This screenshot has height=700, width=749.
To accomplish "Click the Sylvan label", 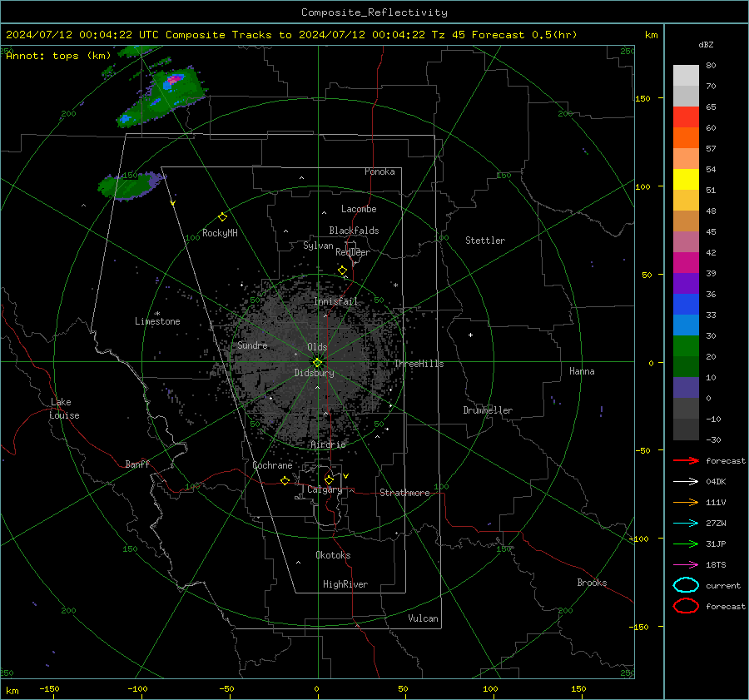I will tap(318, 246).
